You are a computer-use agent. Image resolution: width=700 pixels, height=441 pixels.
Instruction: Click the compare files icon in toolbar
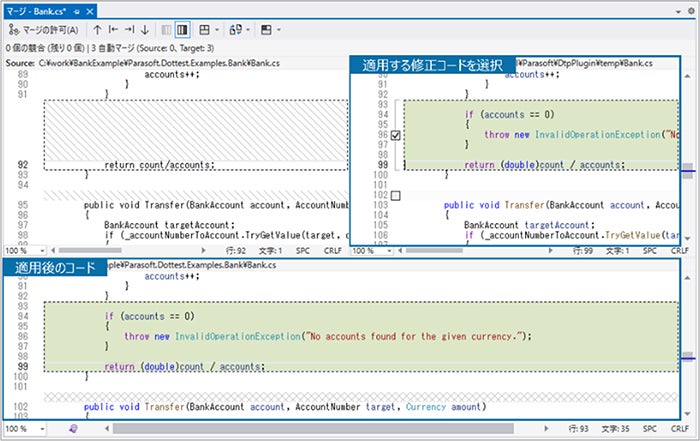(x=235, y=31)
